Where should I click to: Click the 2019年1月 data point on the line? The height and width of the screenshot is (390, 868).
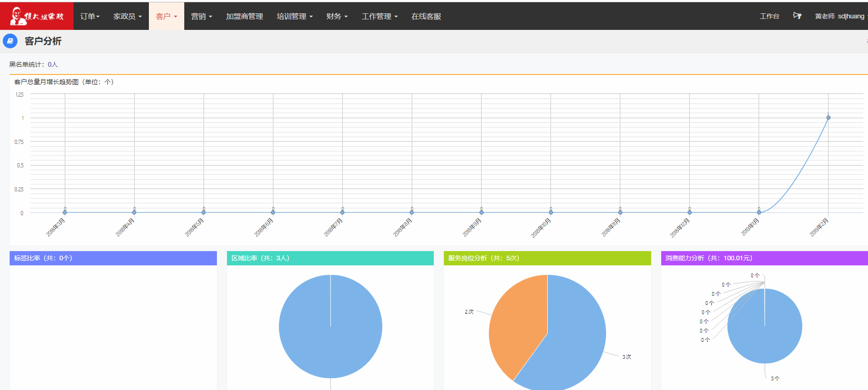coord(759,212)
